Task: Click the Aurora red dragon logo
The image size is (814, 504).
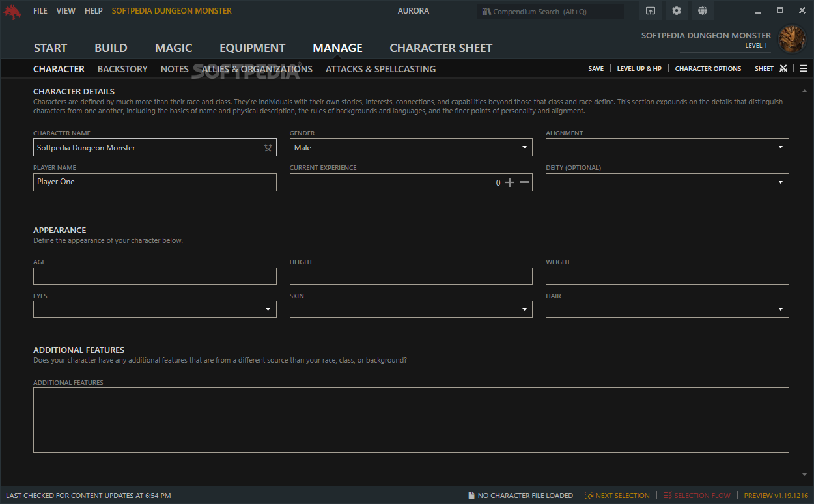Action: coord(12,11)
